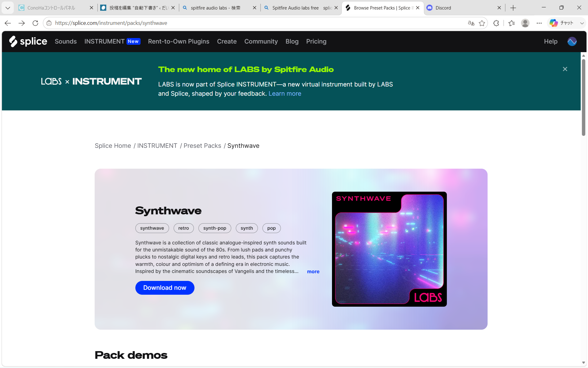The width and height of the screenshot is (588, 368).
Task: Close the Browse Preset Packs tab
Action: (x=418, y=8)
